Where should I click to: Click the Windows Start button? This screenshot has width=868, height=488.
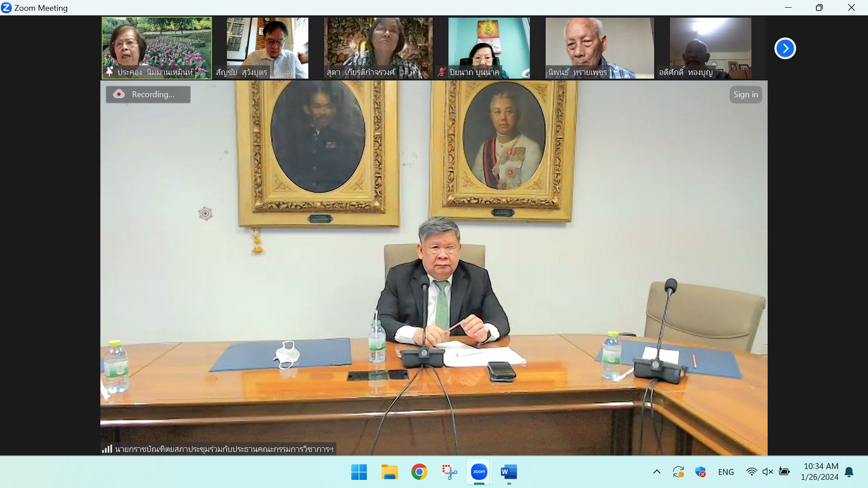coord(359,472)
